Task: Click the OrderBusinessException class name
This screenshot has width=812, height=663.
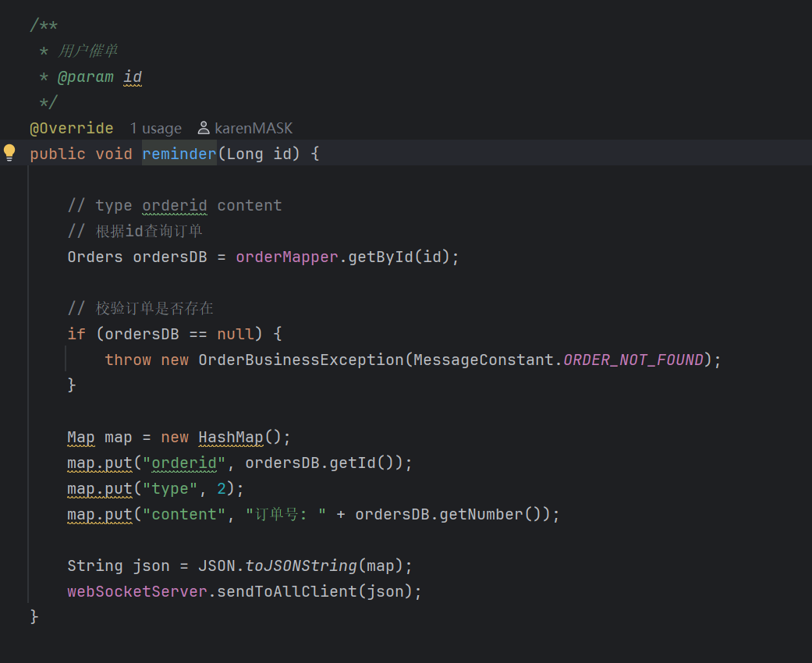Action: [x=301, y=360]
